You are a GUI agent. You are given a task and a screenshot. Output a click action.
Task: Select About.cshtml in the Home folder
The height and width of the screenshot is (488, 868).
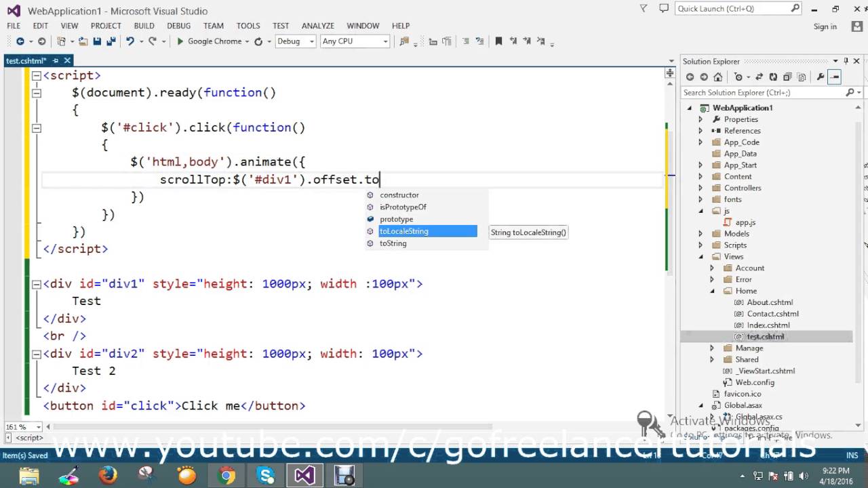(x=770, y=302)
